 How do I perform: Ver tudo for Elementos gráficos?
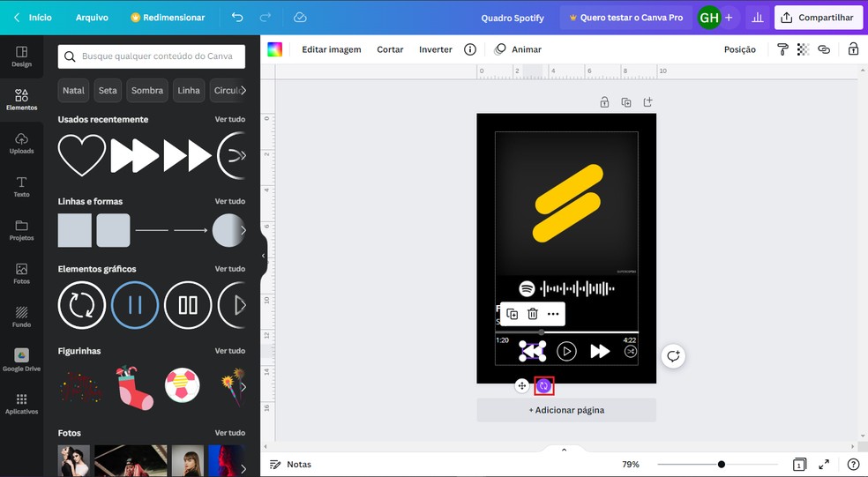click(x=229, y=269)
